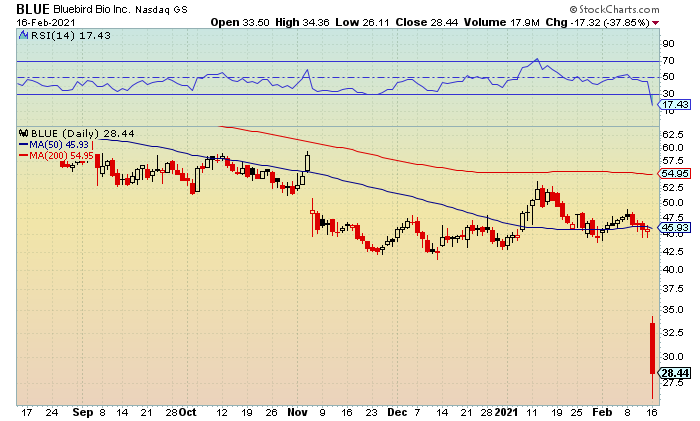Click the 57.5 price axis label
Viewport: 700px width, 421px height.
click(673, 161)
